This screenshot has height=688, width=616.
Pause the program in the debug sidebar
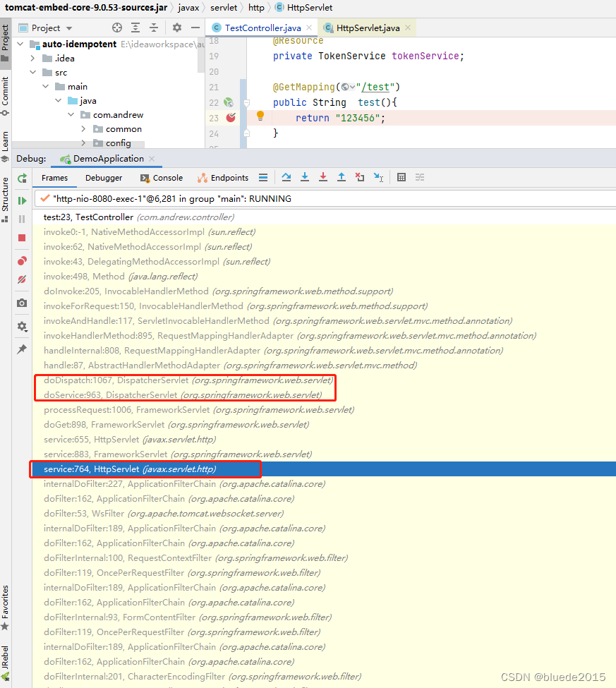point(22,219)
